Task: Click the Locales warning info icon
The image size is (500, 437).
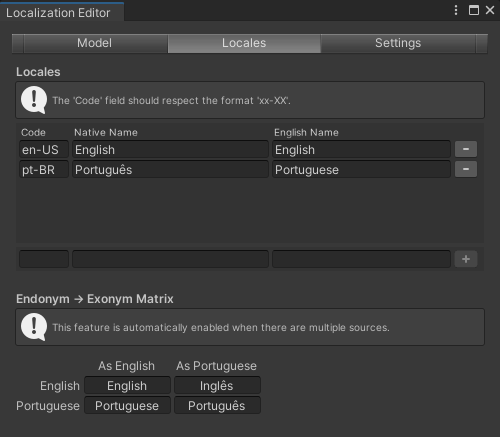Action: coord(34,100)
